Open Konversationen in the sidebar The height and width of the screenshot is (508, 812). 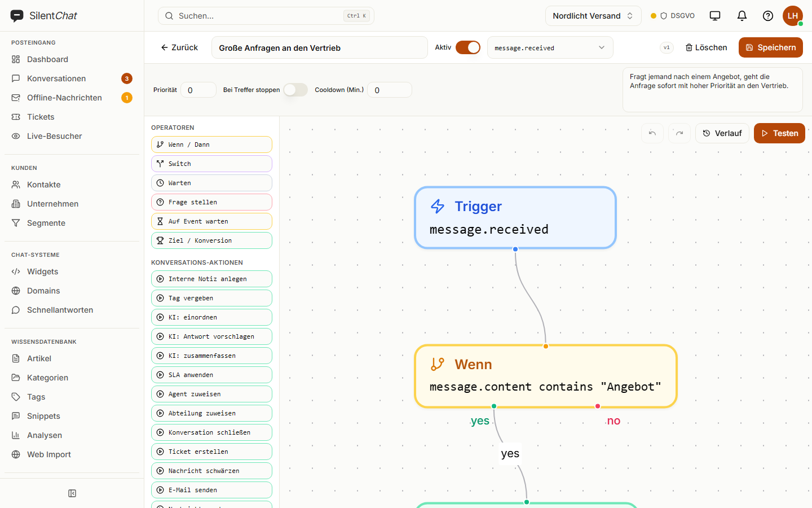[x=72, y=78]
